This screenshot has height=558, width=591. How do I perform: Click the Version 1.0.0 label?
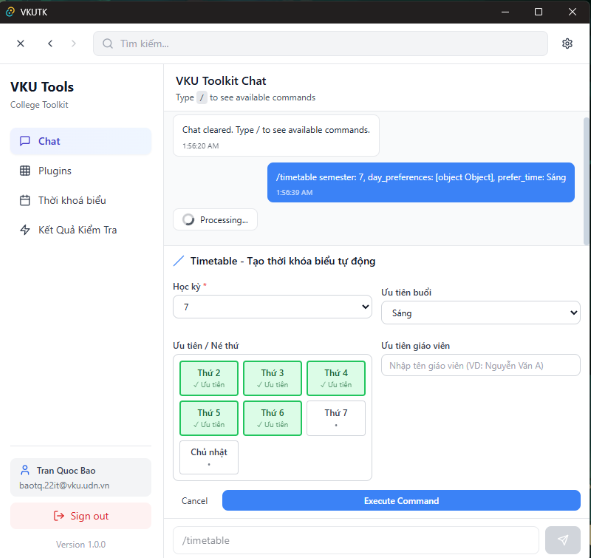[81, 544]
